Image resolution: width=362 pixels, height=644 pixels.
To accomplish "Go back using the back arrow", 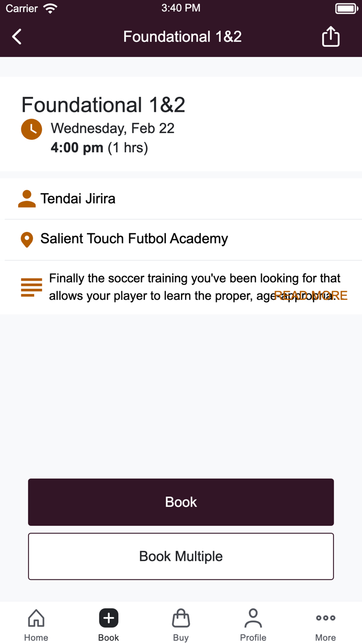I will 16,37.
